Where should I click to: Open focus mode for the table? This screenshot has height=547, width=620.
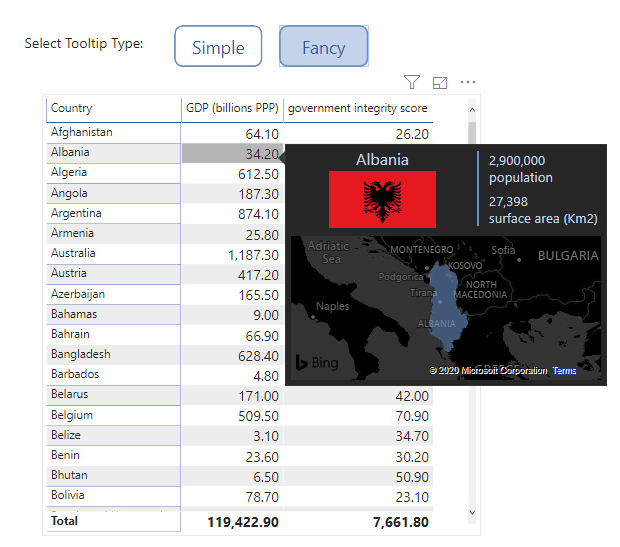coord(440,82)
